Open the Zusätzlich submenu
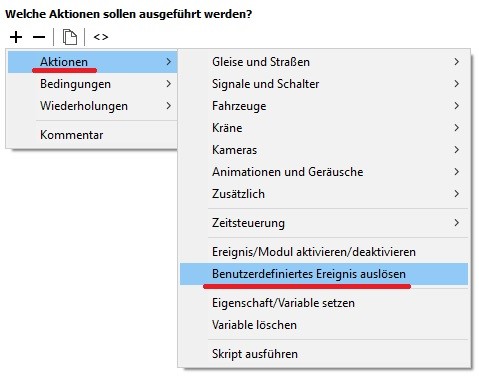Screen dimensions: 479x376 click(324, 194)
